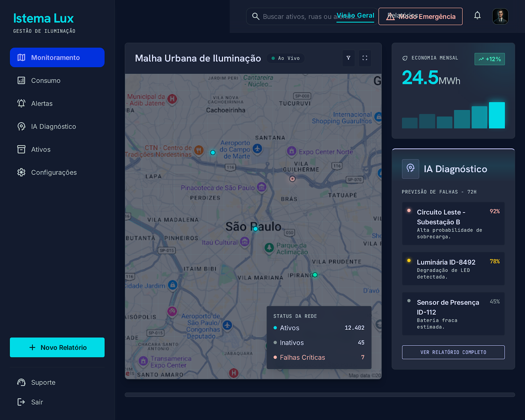
Task: Expand the map to fullscreen
Action: tap(365, 58)
